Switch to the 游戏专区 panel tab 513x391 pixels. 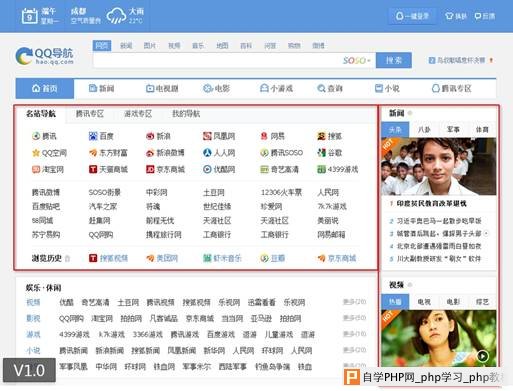click(138, 114)
